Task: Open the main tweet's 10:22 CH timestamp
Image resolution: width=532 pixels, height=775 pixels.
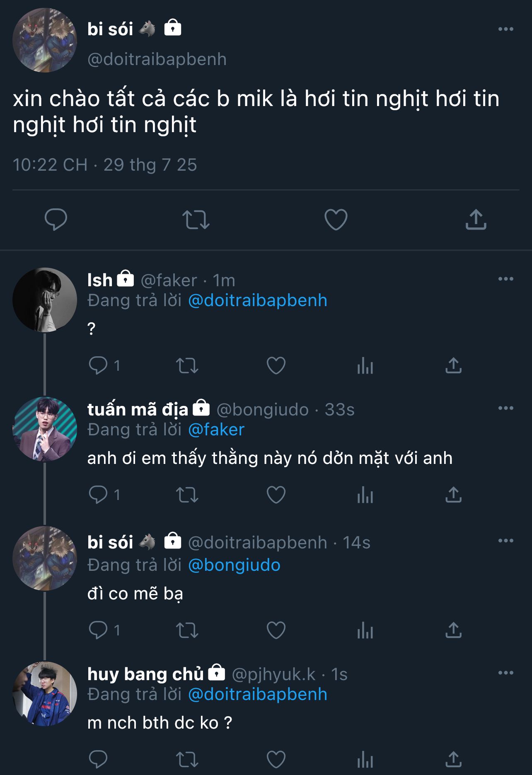Action: tap(50, 165)
